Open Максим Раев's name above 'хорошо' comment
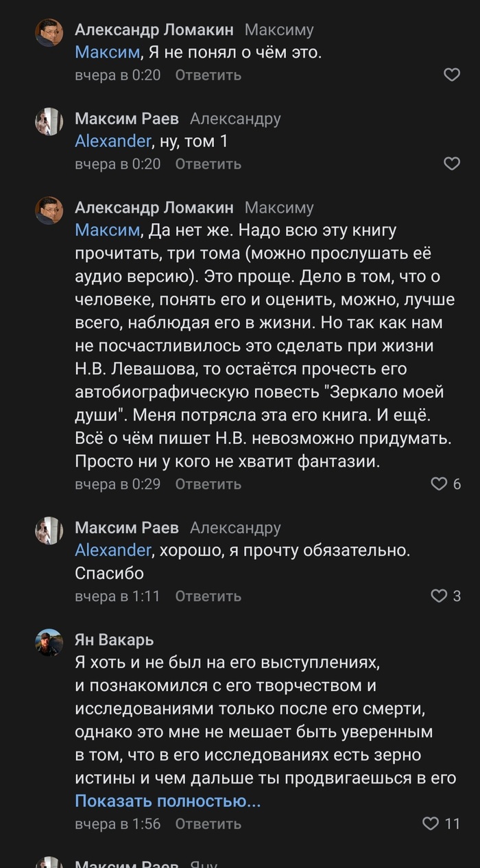480x868 pixels. point(126,528)
